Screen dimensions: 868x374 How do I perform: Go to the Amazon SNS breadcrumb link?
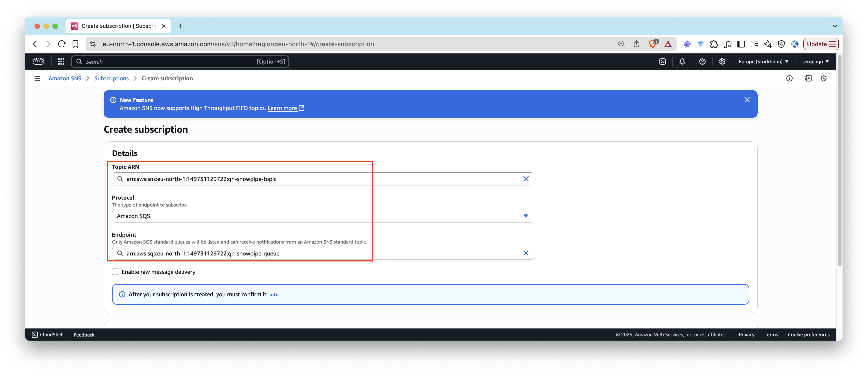(x=65, y=78)
